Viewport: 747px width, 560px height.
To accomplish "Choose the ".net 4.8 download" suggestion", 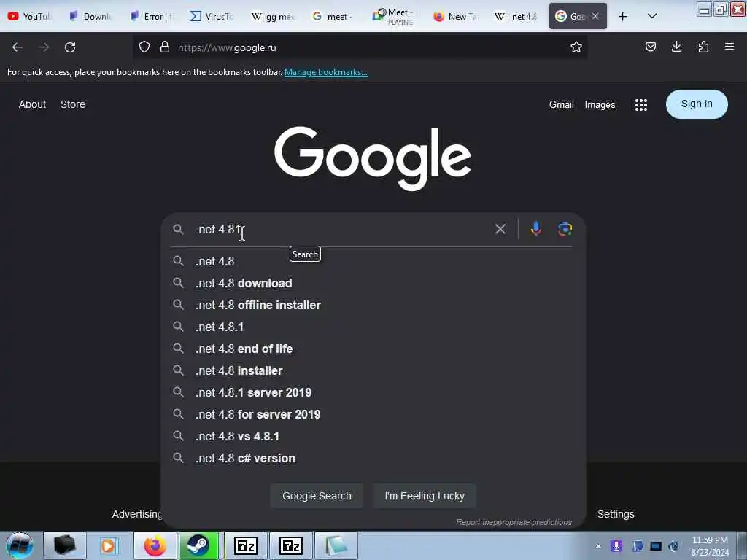I will (373, 283).
